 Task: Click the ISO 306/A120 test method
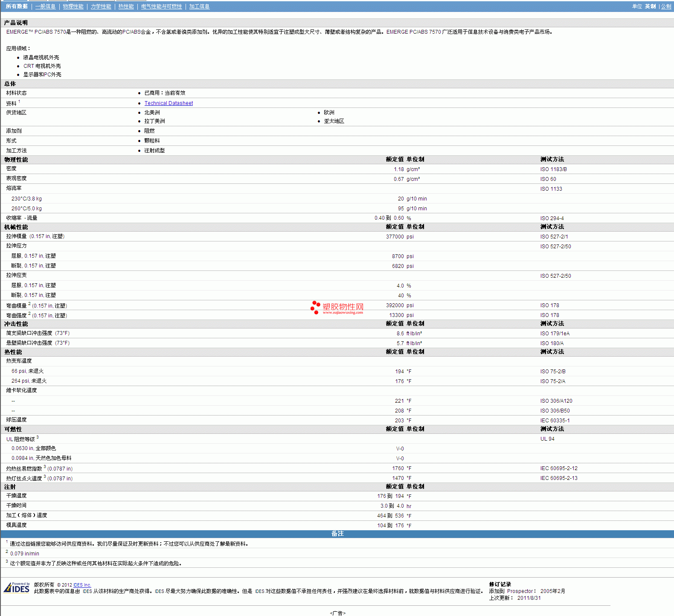(x=556, y=401)
